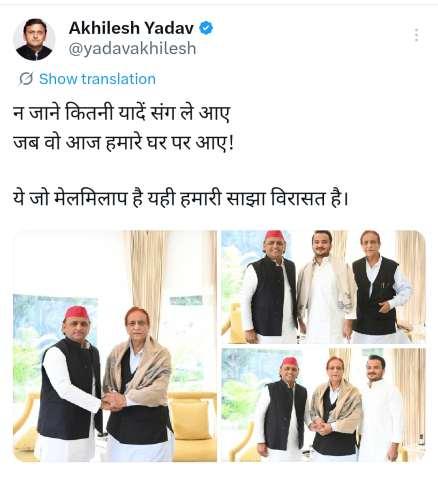
Task: Open the top-right three-person photo
Action: point(324,287)
